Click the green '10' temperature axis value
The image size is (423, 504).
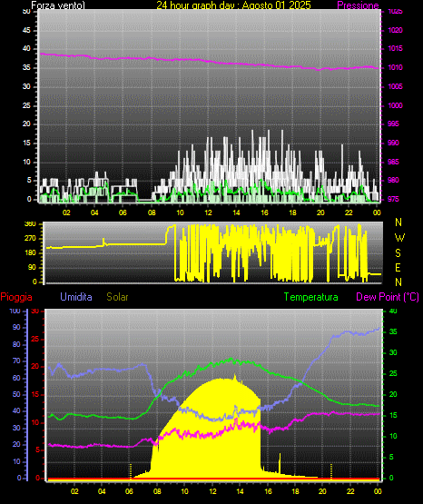click(393, 436)
